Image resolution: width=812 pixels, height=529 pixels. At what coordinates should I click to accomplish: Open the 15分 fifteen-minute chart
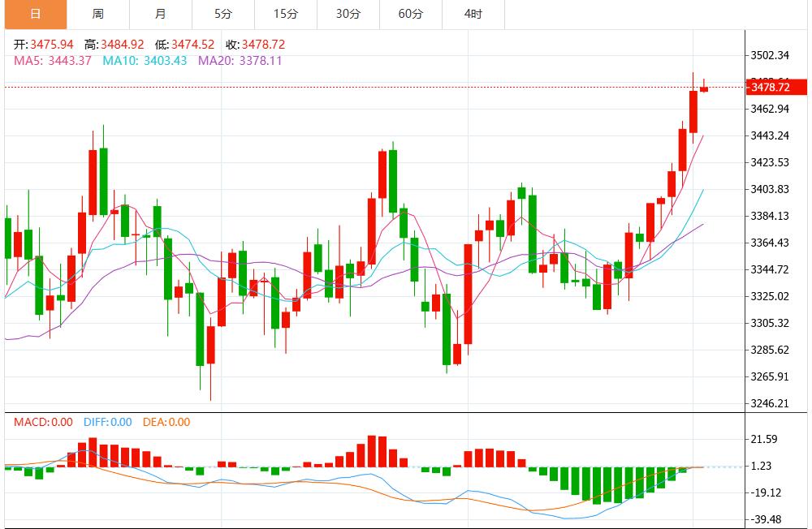click(286, 15)
